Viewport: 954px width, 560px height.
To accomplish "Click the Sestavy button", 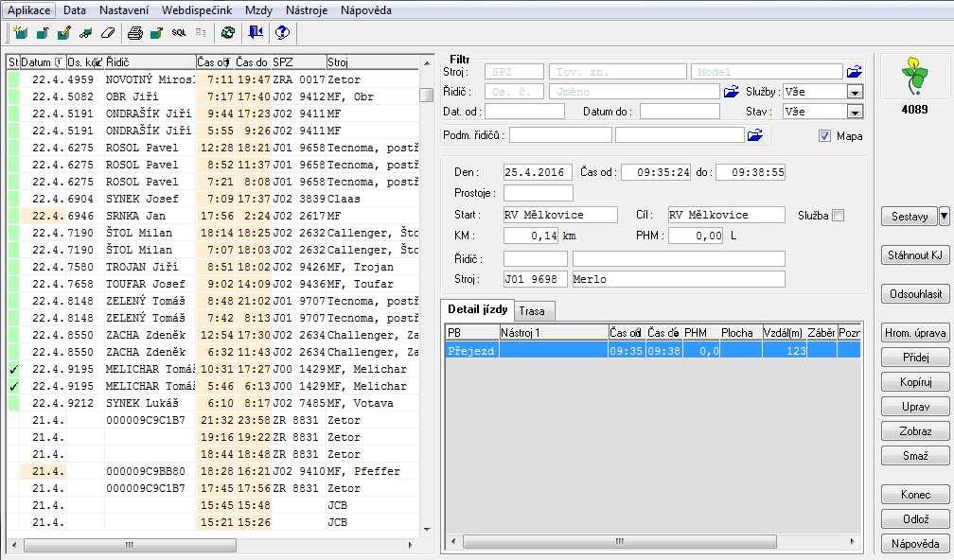I will click(x=910, y=217).
